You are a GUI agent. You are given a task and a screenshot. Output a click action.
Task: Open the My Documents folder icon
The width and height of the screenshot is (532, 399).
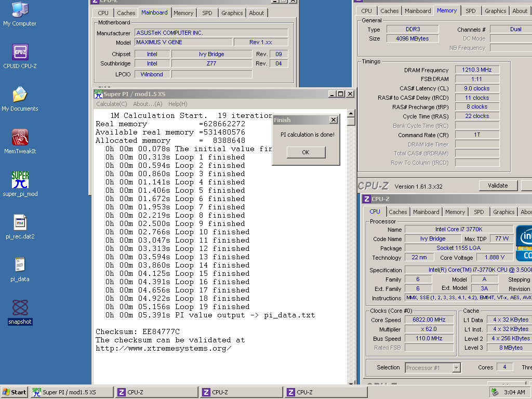point(20,95)
